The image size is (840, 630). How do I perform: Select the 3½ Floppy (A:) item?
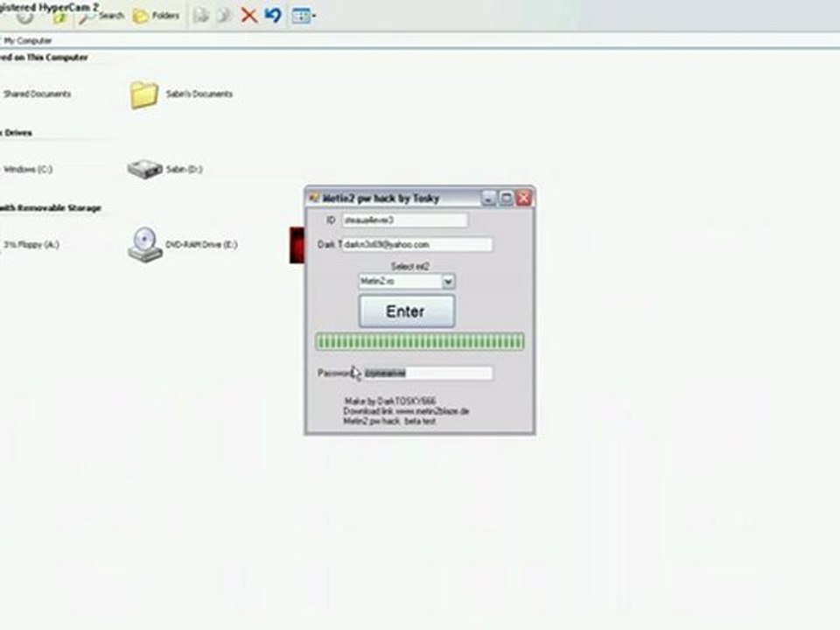pos(31,245)
